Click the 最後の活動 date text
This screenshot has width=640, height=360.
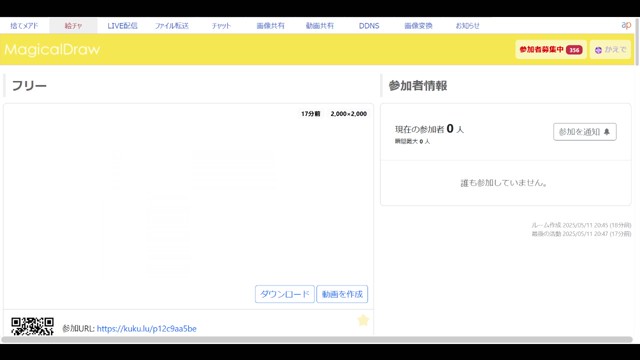[x=581, y=234]
